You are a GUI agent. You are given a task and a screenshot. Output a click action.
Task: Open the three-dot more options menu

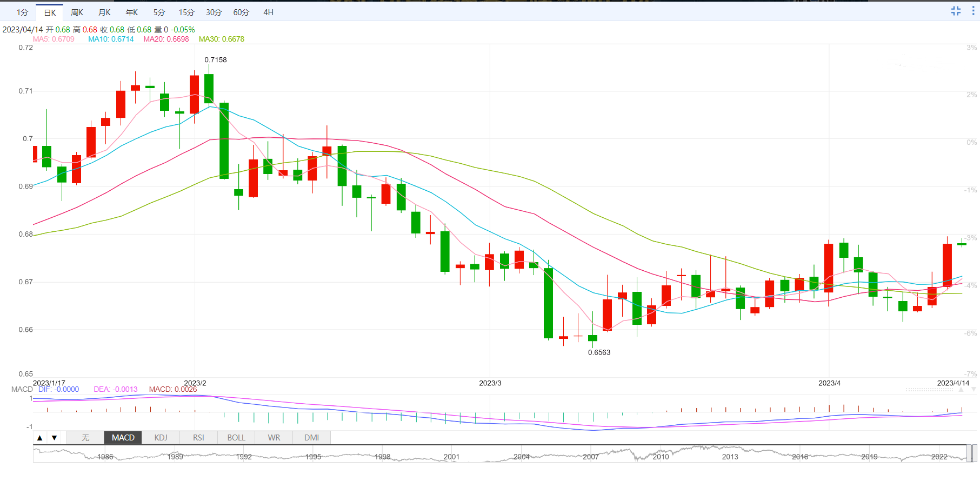(973, 11)
